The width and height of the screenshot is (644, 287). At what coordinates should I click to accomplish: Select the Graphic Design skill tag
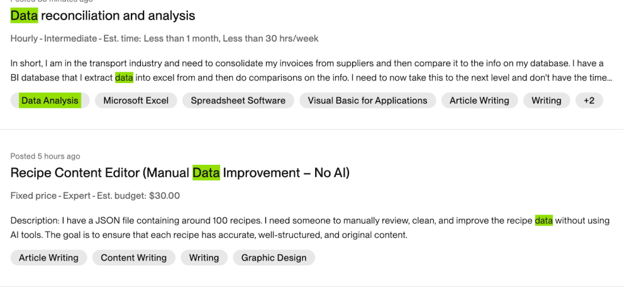[x=274, y=257]
